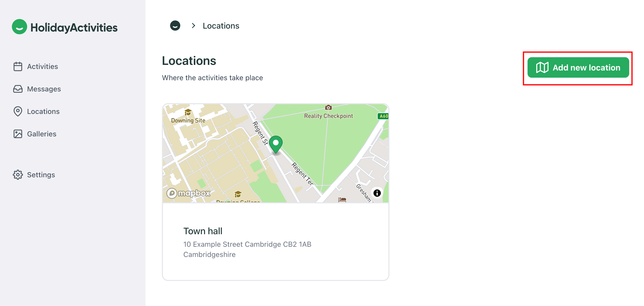This screenshot has width=644, height=306.
Task: Click the Messages inbox icon
Action: pos(18,89)
